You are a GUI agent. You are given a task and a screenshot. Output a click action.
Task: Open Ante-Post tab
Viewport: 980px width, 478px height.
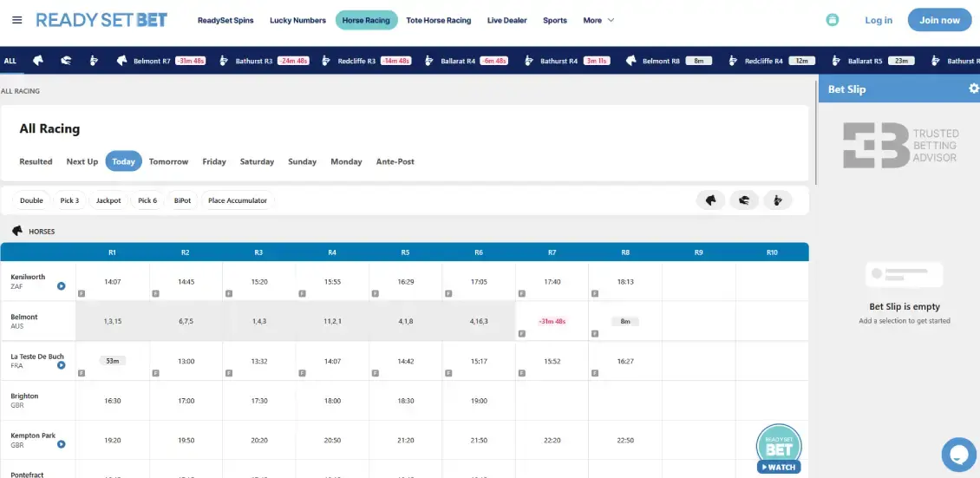[395, 161]
